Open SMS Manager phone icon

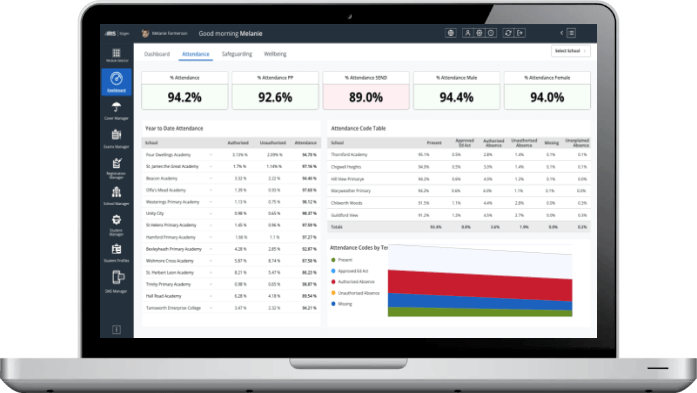pos(117,277)
